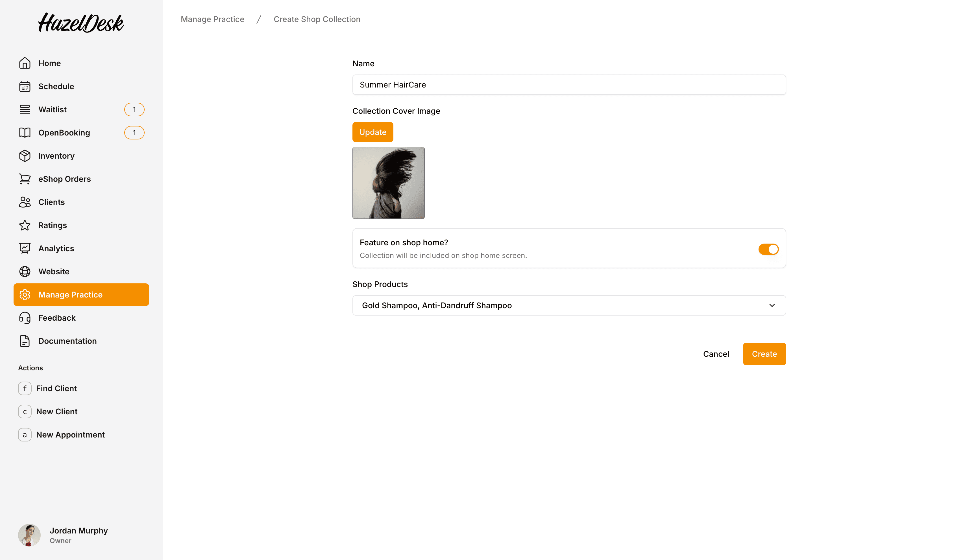The image size is (976, 560).
Task: Click Update cover image button
Action: pos(372,132)
